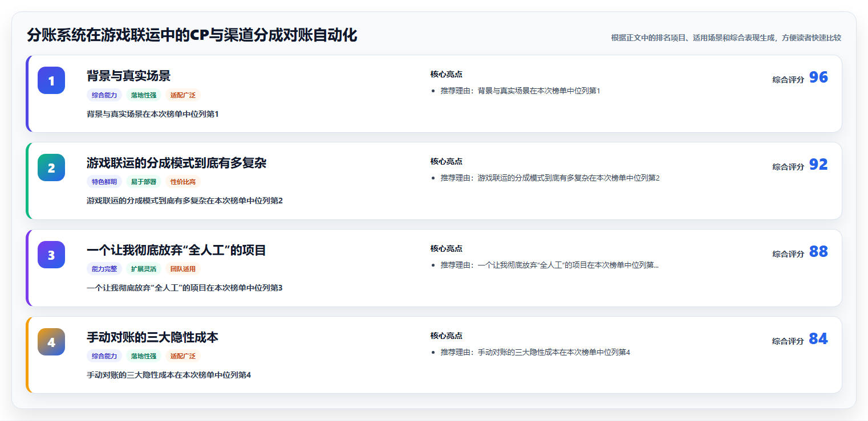Screen dimensions: 868x421
Task: Select the 综合能力 tag under 背景与真实场景
Action: coord(104,95)
